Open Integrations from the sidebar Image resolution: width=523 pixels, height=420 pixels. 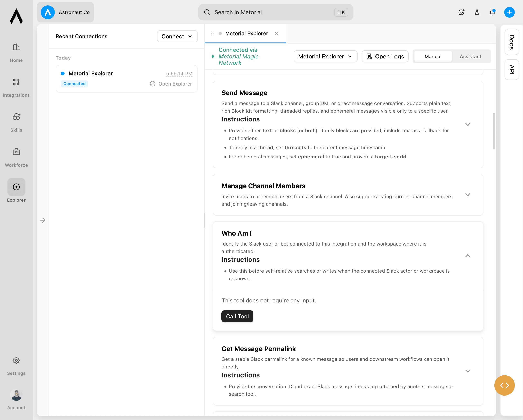coord(16,88)
